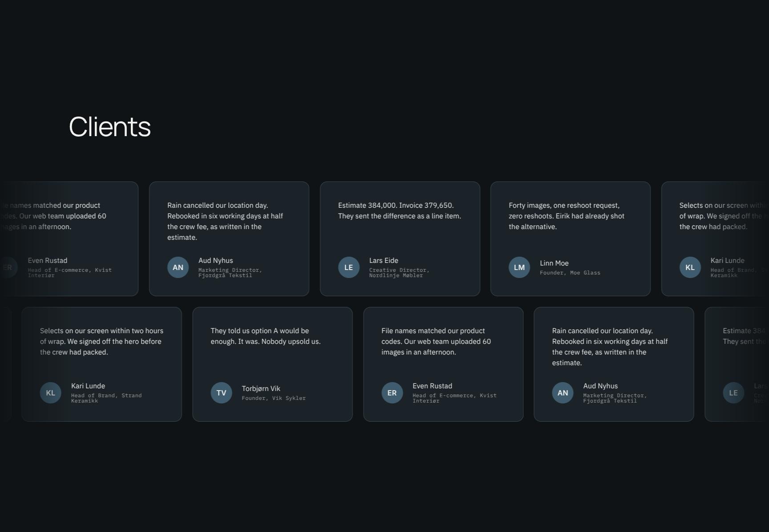Click the title "Founder, Vik Sykler"

pyautogui.click(x=274, y=398)
